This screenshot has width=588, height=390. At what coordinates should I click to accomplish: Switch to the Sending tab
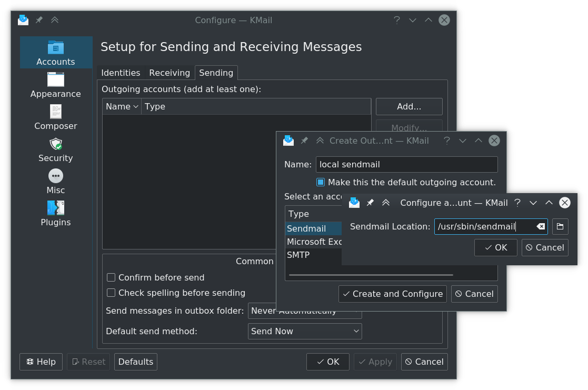coord(216,73)
